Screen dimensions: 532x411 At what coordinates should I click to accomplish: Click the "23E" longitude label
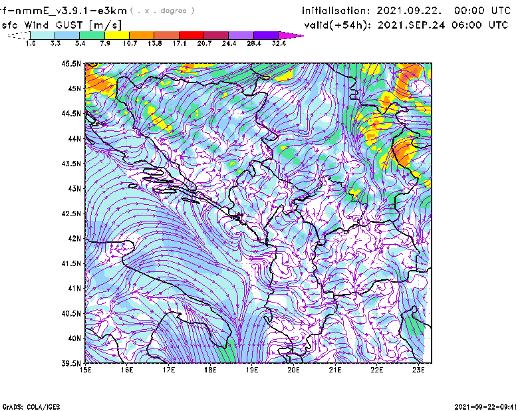tap(418, 370)
